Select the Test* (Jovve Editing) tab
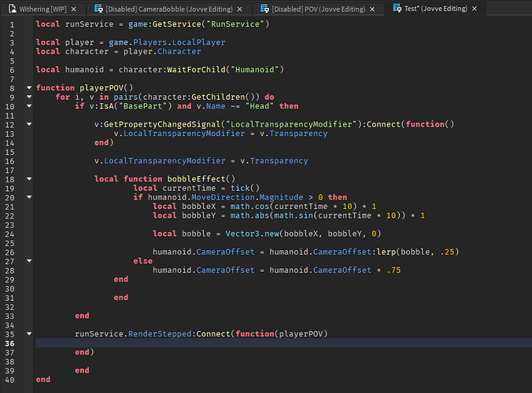The image size is (532, 393). [x=436, y=9]
